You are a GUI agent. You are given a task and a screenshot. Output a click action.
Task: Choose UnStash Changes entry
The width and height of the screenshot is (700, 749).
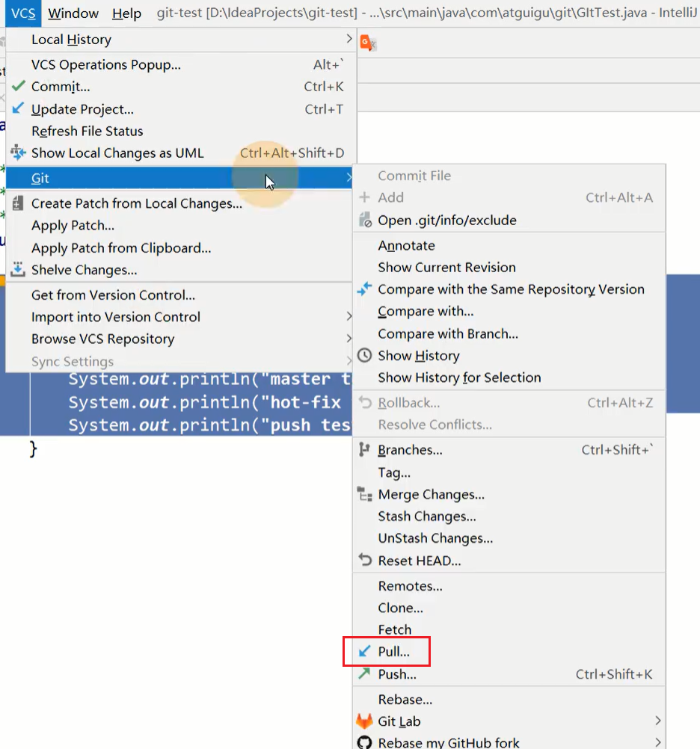(x=509, y=538)
